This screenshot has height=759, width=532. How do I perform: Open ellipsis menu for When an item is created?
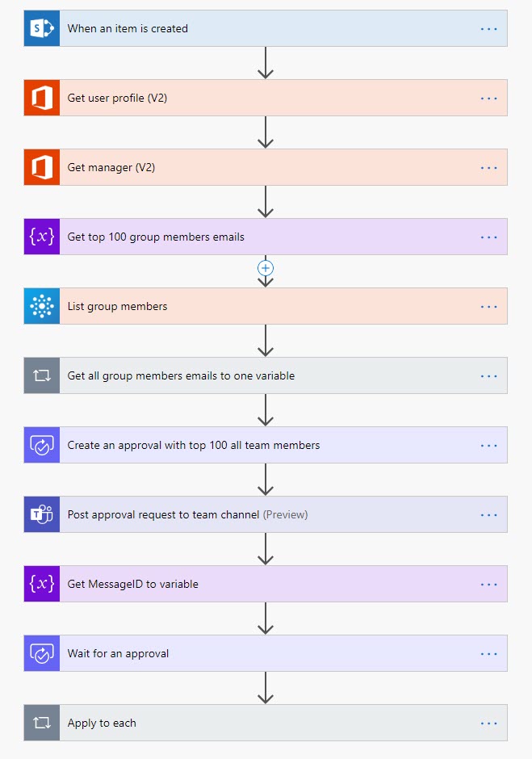coord(489,28)
